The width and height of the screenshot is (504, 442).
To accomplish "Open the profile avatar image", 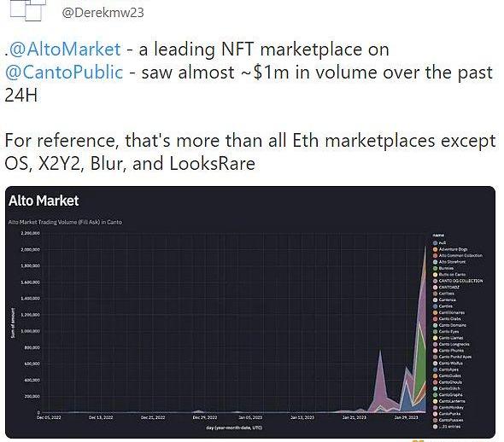I will (x=27, y=9).
